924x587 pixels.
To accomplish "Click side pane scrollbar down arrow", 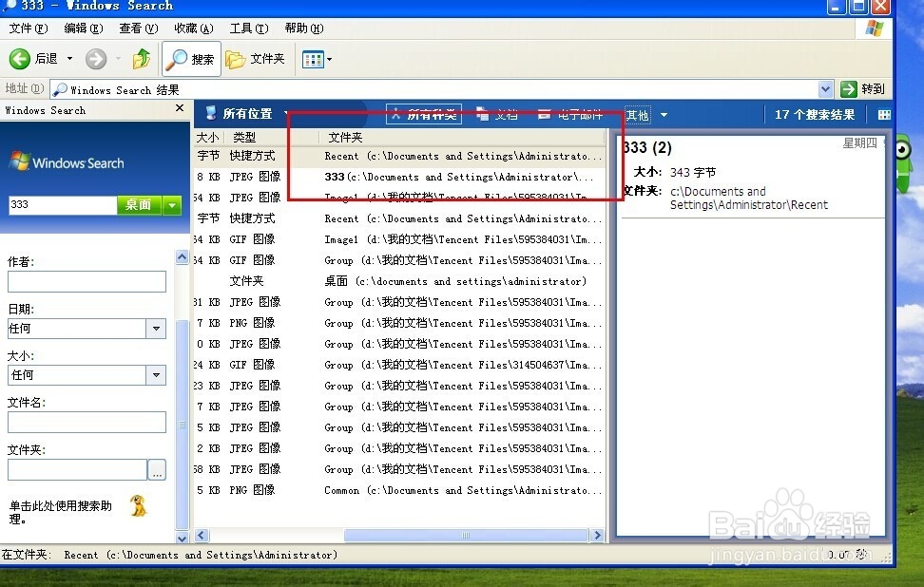I will (x=183, y=538).
